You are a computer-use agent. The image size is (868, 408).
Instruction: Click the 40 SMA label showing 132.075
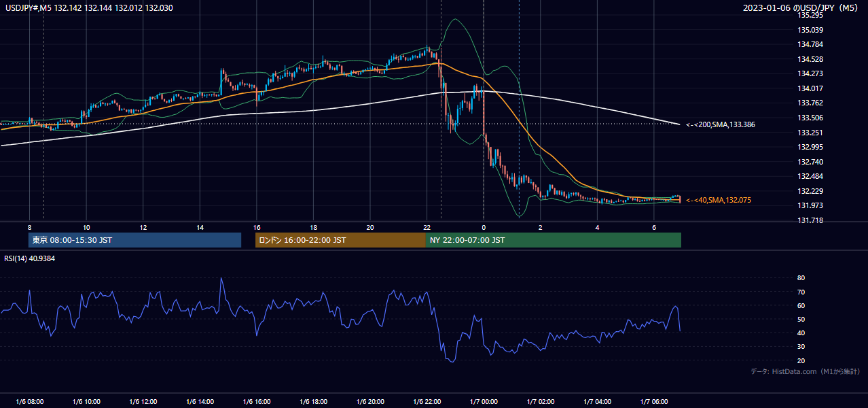[718, 200]
